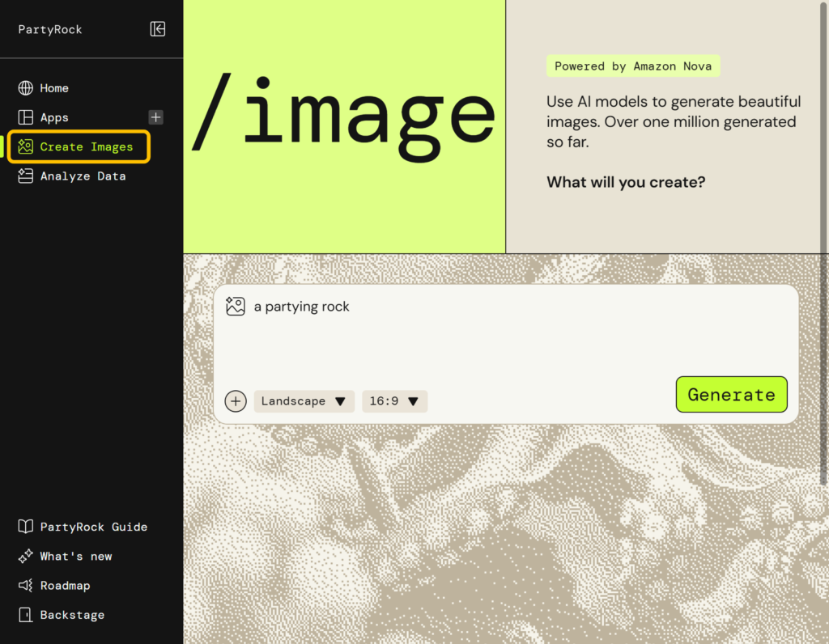
Task: Click the Generate button
Action: (x=731, y=394)
